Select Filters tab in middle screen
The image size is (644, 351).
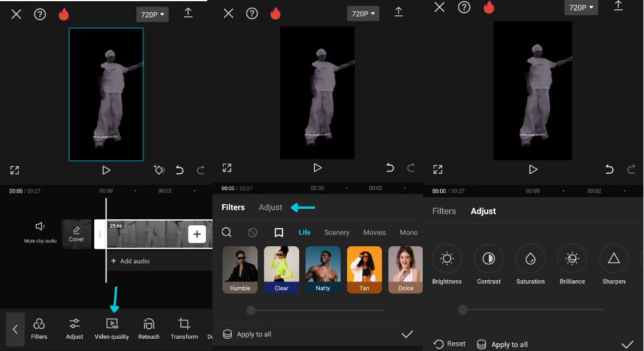coord(233,207)
